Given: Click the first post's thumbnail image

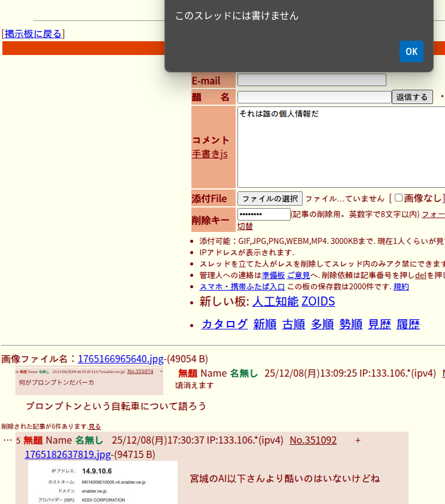Looking at the screenshot, I should 89,381.
